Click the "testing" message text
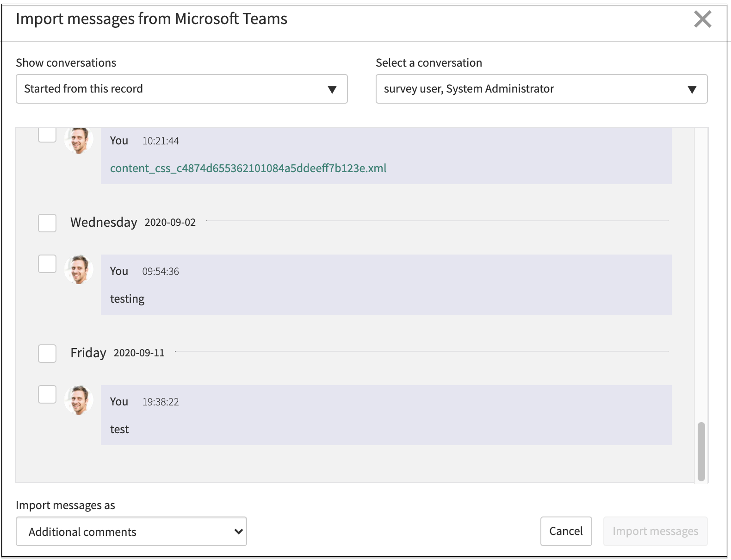Image resolution: width=731 pixels, height=560 pixels. click(x=127, y=299)
